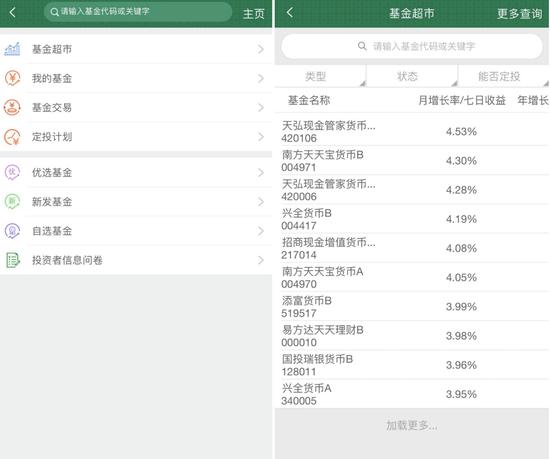Select 投资者信息问卷 menu entry label
This screenshot has width=550, height=459.
click(67, 260)
